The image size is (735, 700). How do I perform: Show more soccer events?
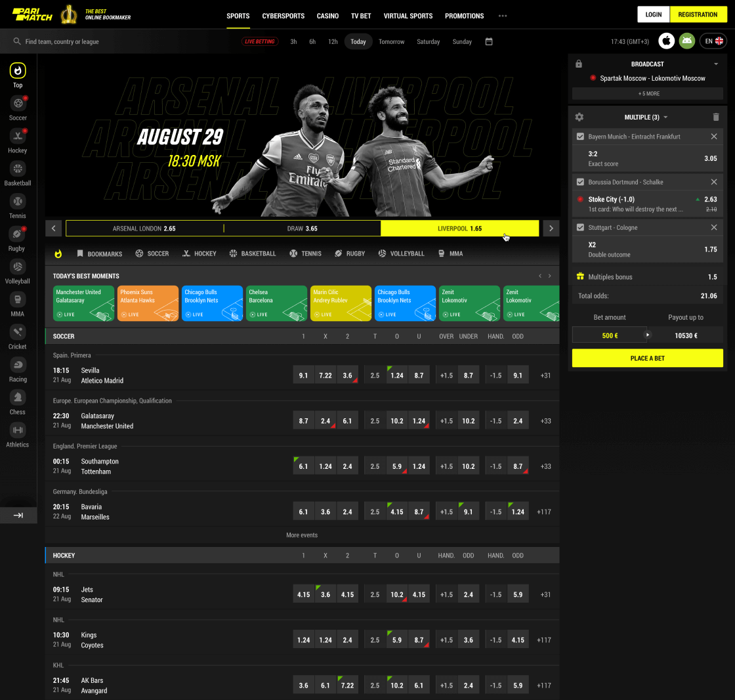[302, 535]
